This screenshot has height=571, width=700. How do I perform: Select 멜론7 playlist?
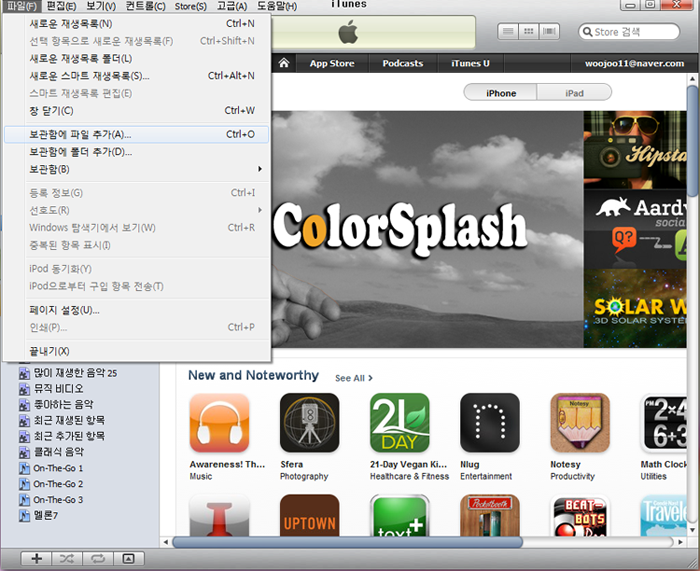(46, 516)
